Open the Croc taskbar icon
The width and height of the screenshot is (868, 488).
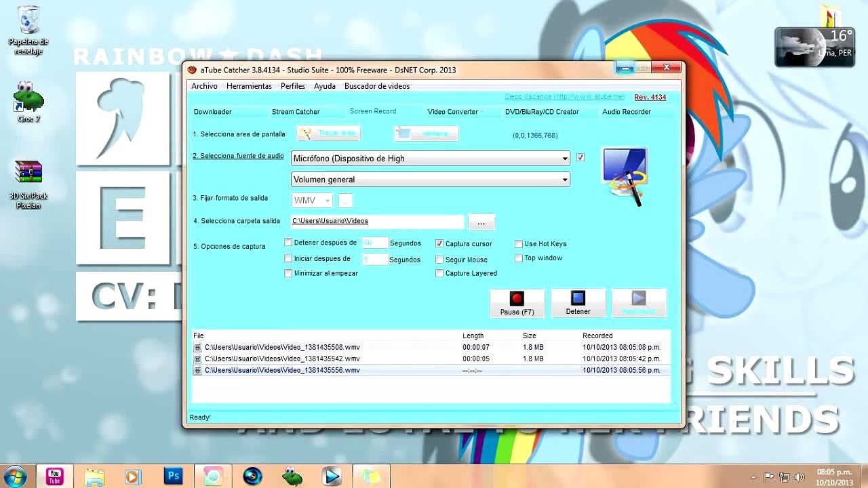point(292,476)
